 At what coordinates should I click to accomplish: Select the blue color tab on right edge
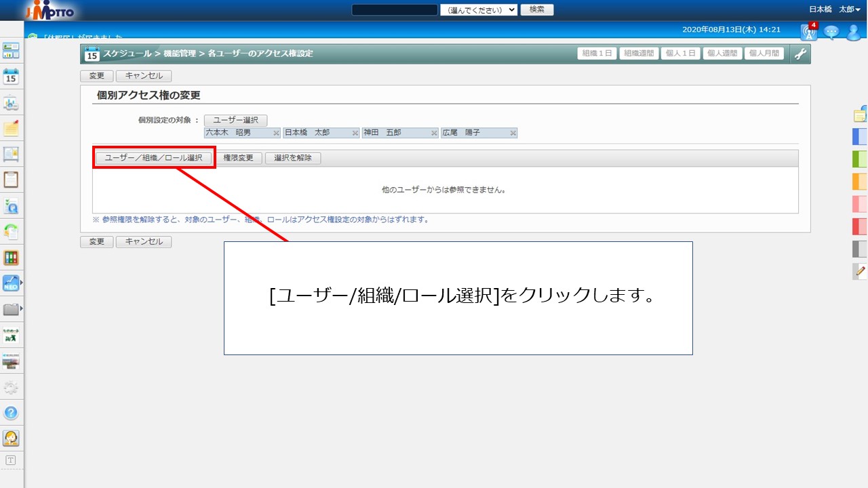[860, 136]
